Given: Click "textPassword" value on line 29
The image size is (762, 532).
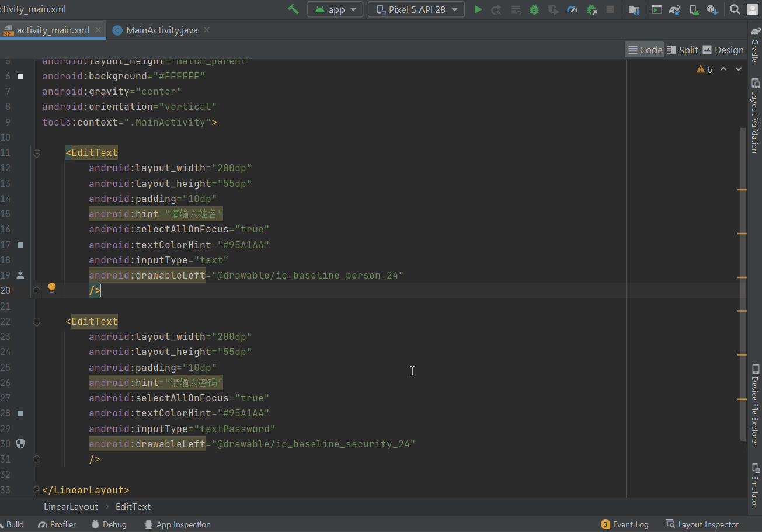Looking at the screenshot, I should click(x=234, y=429).
